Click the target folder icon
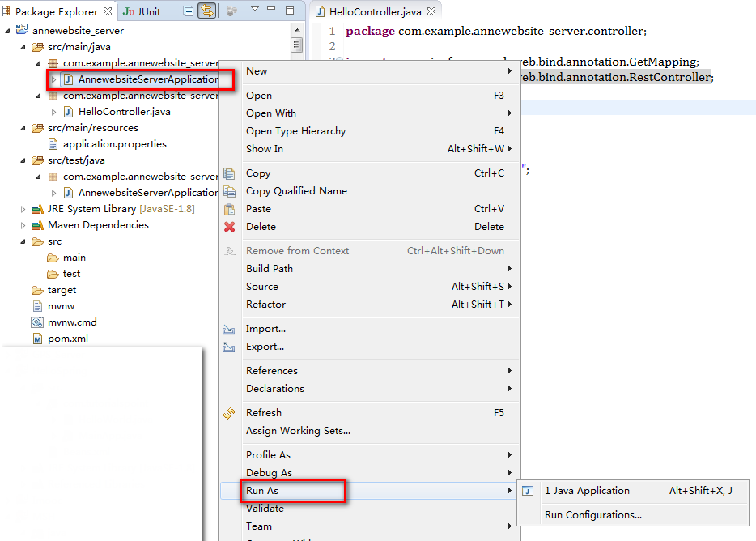 (x=37, y=290)
